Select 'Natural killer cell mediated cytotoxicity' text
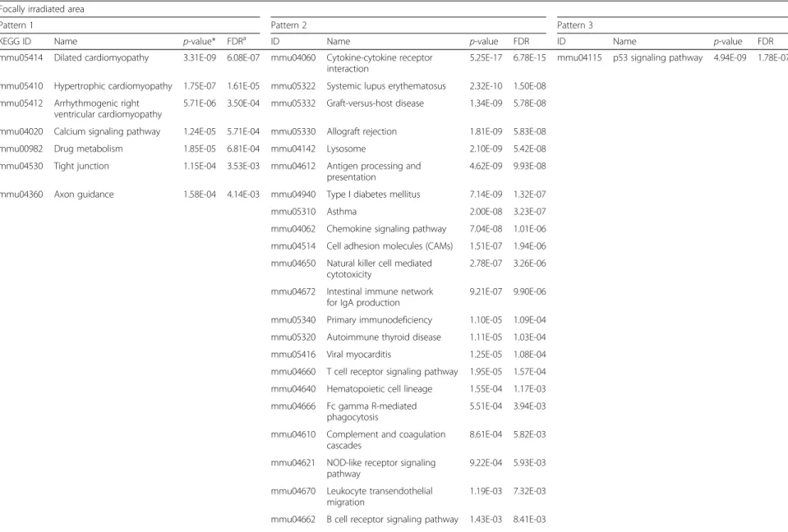Screen dimensions: 788x532 (x=380, y=269)
